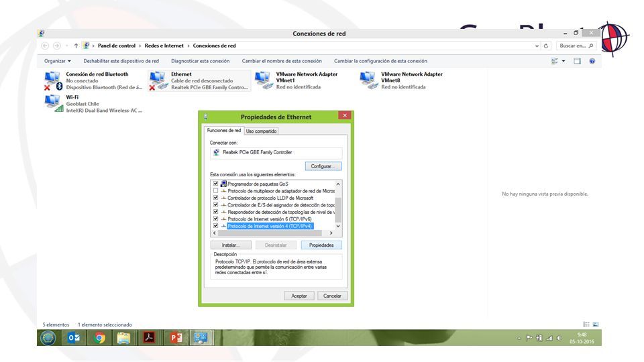Toggle the preview pane icon
This screenshot has height=362, width=644.
coord(577,61)
